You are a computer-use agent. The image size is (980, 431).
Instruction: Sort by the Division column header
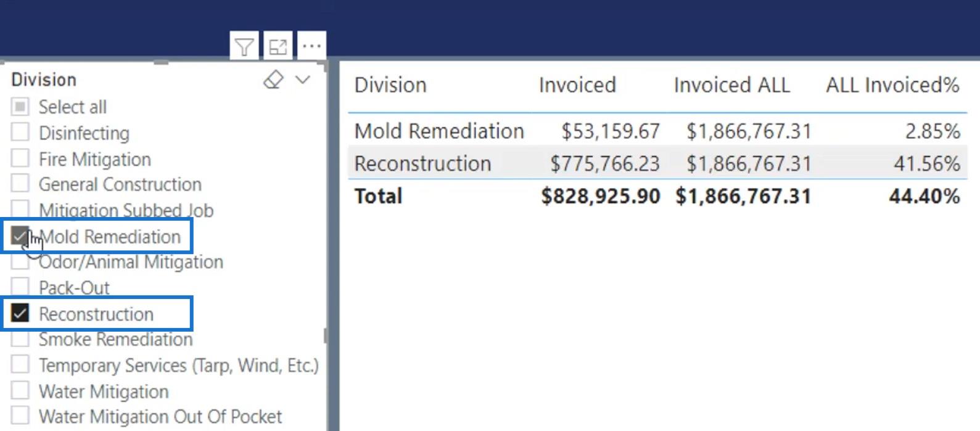click(390, 85)
